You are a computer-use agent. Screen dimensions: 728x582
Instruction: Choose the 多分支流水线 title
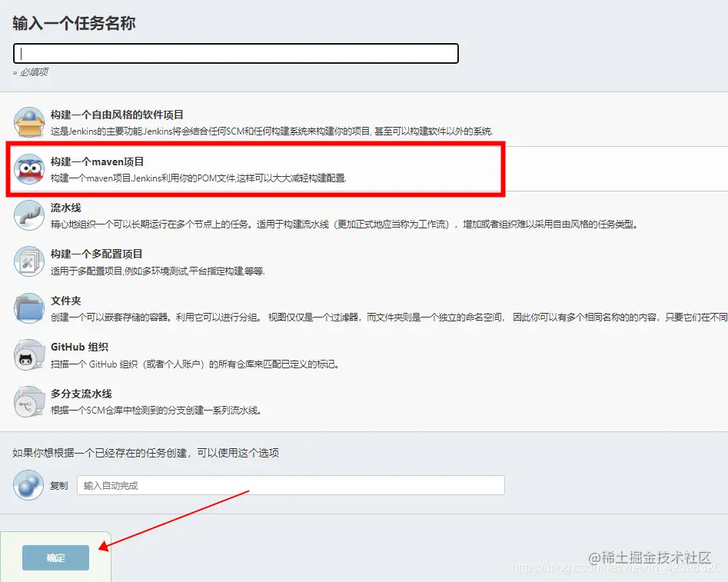click(81, 394)
